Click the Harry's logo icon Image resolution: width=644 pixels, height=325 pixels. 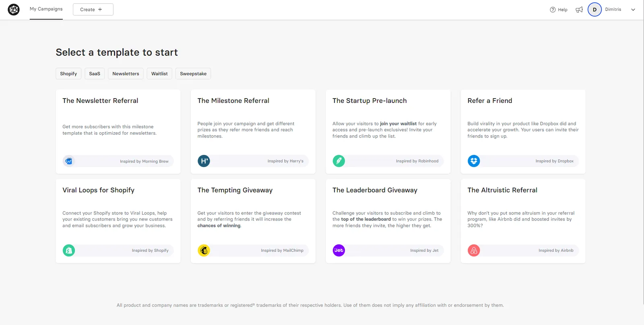[x=204, y=161]
